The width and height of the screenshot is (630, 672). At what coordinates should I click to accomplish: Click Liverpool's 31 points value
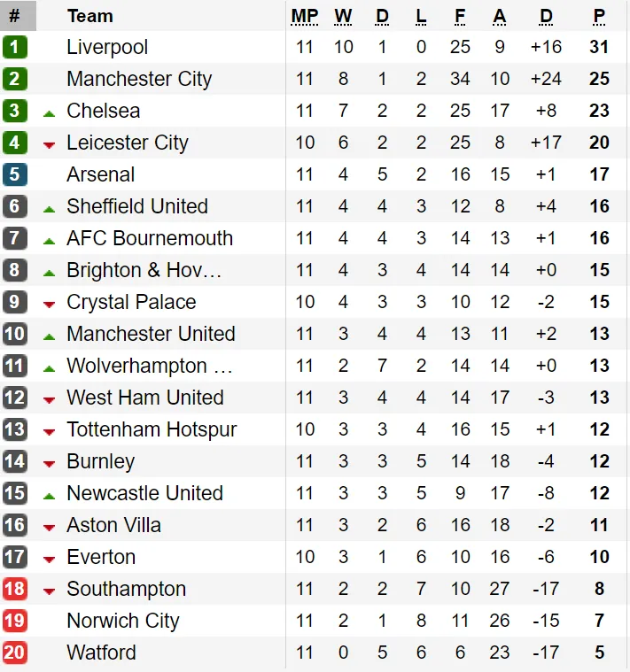[x=599, y=47]
